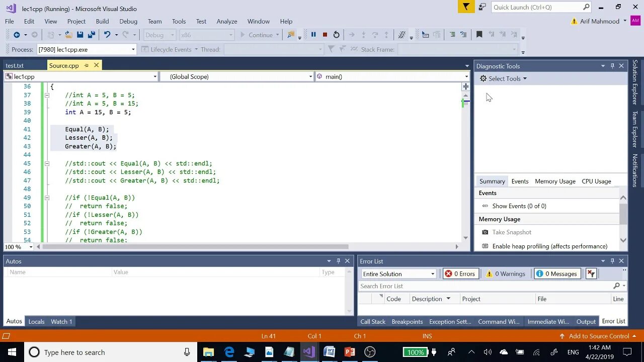
Task: Click the bookmark icon in the toolbar
Action: [479, 35]
